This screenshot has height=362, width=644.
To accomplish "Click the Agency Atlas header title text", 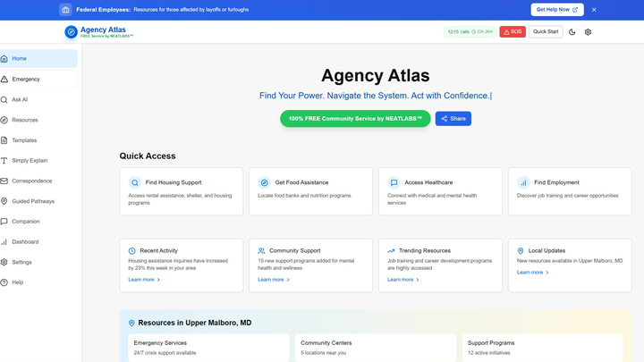I will point(103,29).
